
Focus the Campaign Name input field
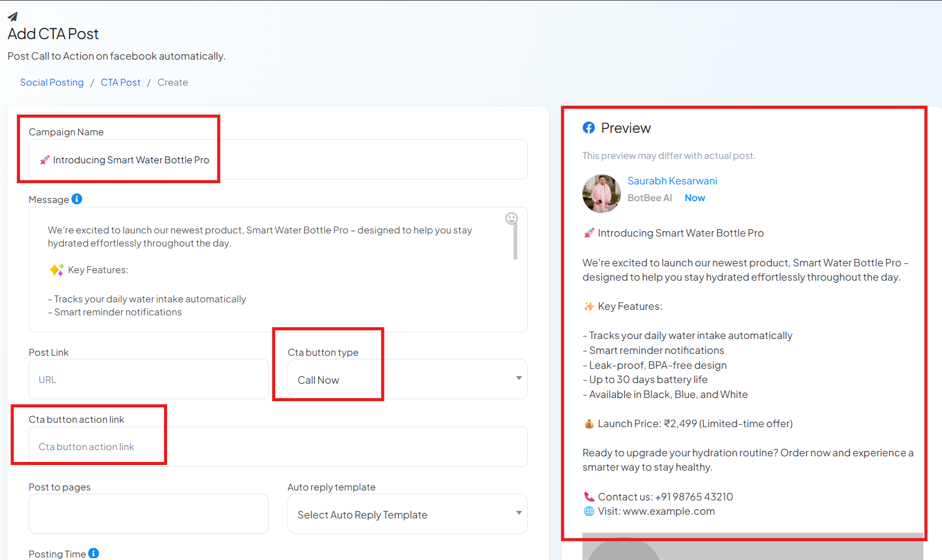pos(278,160)
